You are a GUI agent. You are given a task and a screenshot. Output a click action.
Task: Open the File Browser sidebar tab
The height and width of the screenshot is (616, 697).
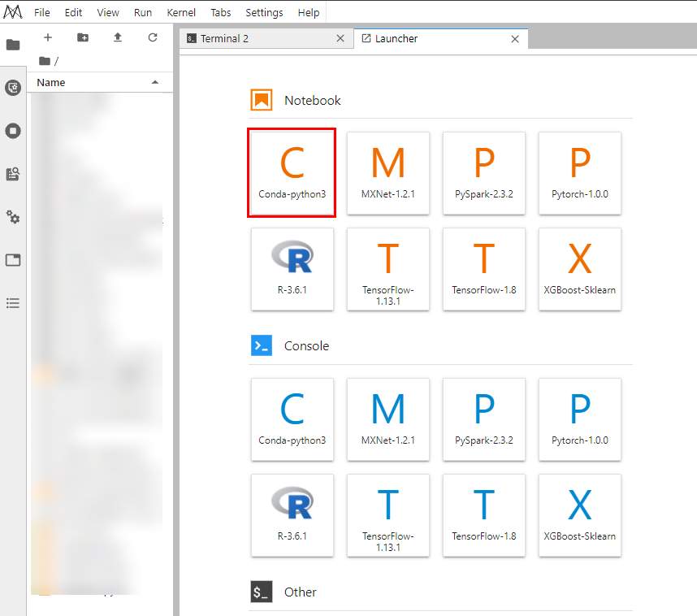pyautogui.click(x=13, y=45)
